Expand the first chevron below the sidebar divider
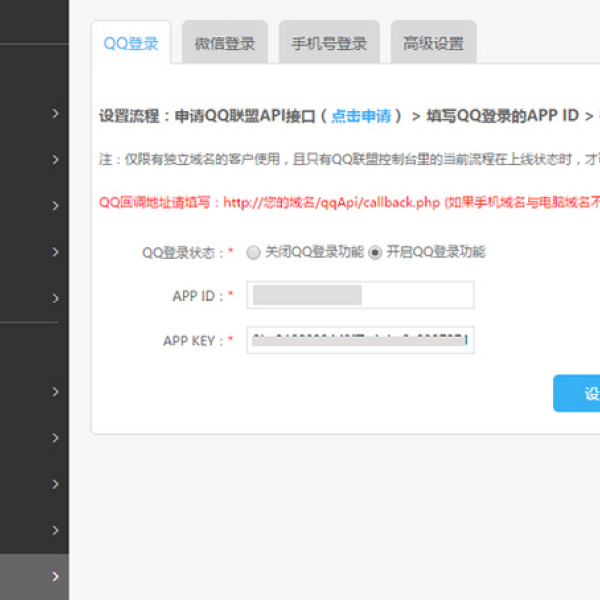 click(x=56, y=392)
